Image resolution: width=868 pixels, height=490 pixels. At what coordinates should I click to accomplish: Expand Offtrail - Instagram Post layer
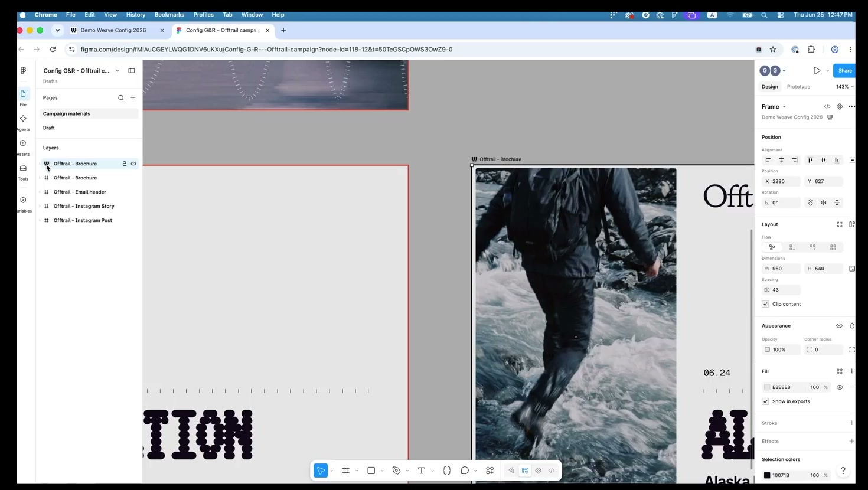[x=40, y=220]
